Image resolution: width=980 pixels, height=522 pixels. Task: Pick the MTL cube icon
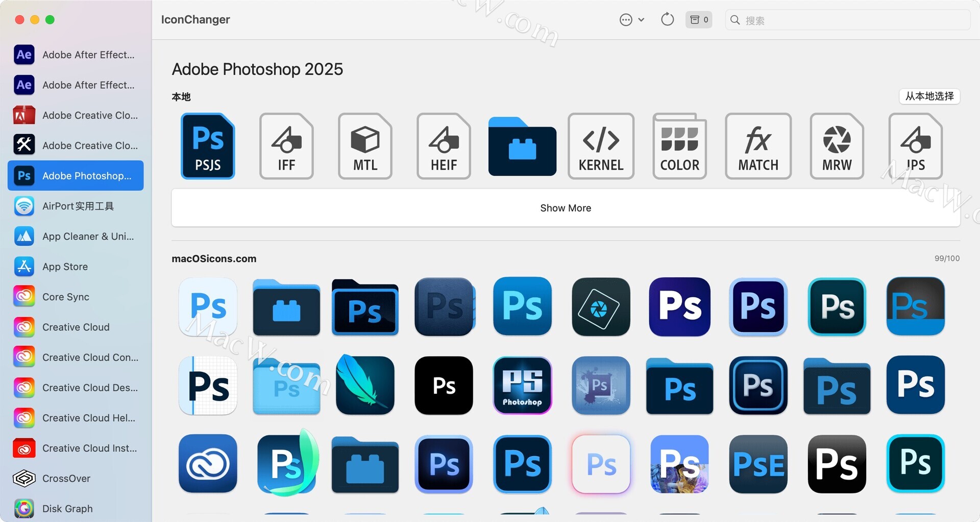coord(365,146)
